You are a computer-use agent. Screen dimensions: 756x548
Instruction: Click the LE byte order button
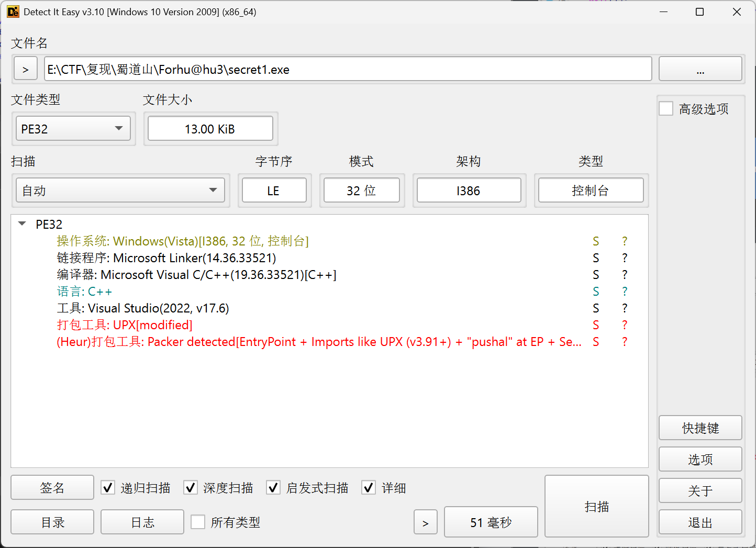pyautogui.click(x=274, y=191)
